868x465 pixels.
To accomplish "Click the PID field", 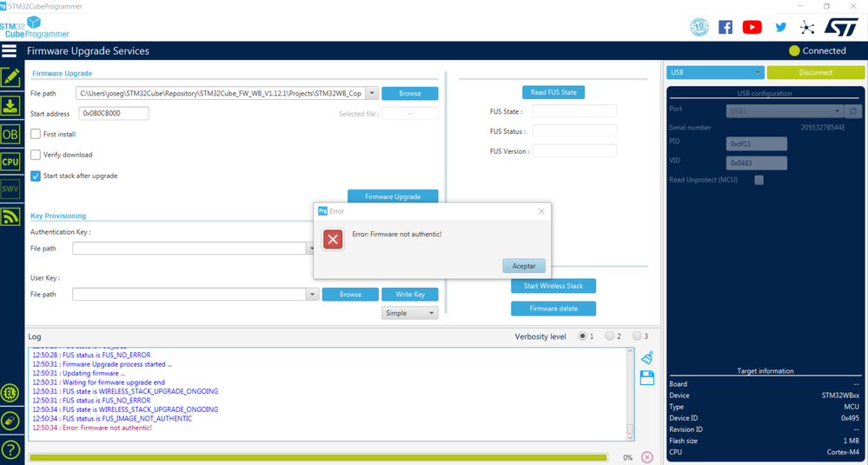I will pyautogui.click(x=756, y=144).
